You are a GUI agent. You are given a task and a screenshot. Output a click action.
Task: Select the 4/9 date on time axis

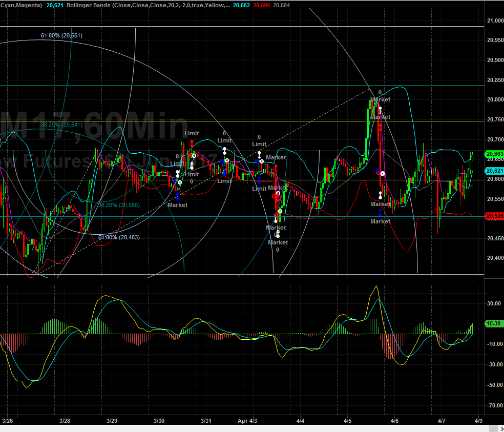(478, 421)
